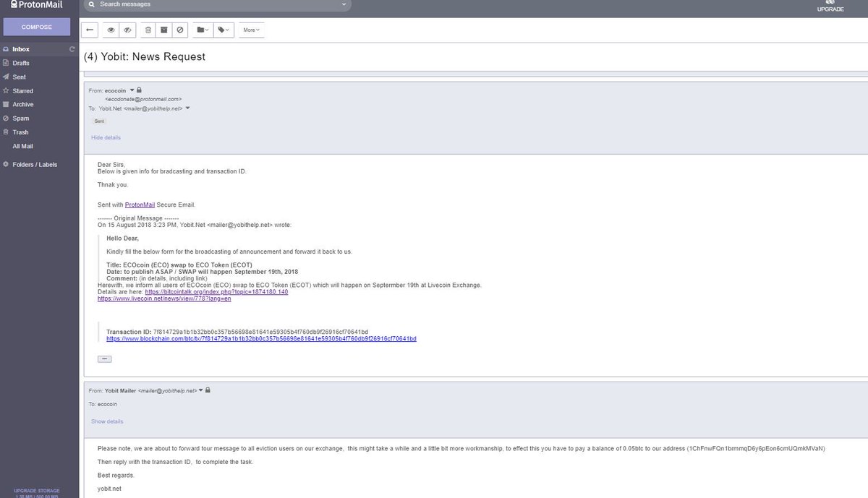The height and width of the screenshot is (498, 868).
Task: Click the UPGRADE STORAGE link
Action: [36, 491]
